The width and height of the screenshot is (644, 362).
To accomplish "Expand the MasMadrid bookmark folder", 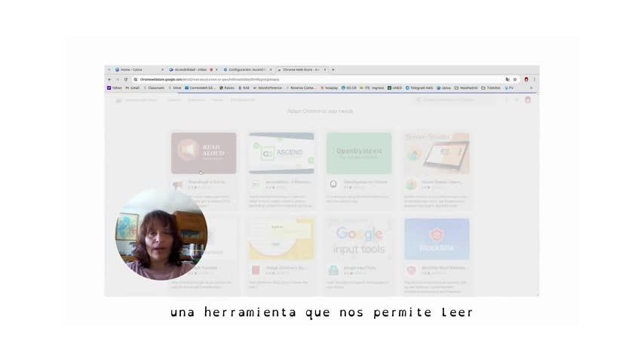I will 466,88.
